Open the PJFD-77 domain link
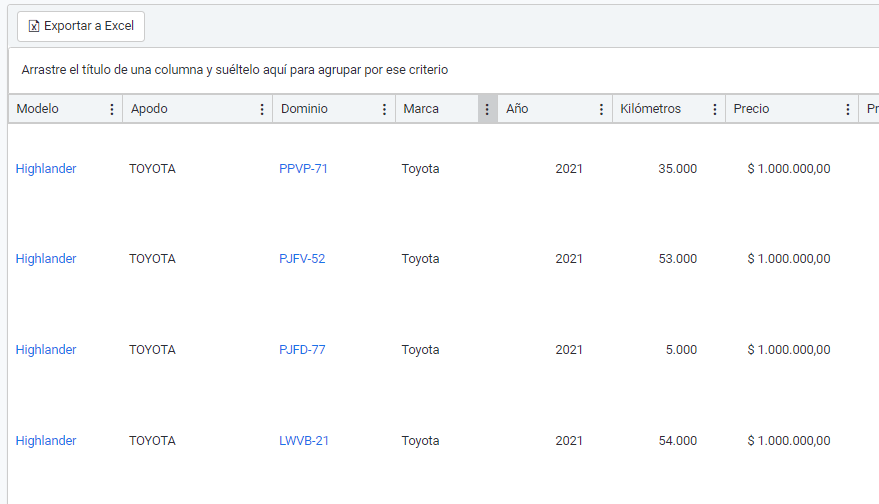This screenshot has width=879, height=504. (302, 350)
